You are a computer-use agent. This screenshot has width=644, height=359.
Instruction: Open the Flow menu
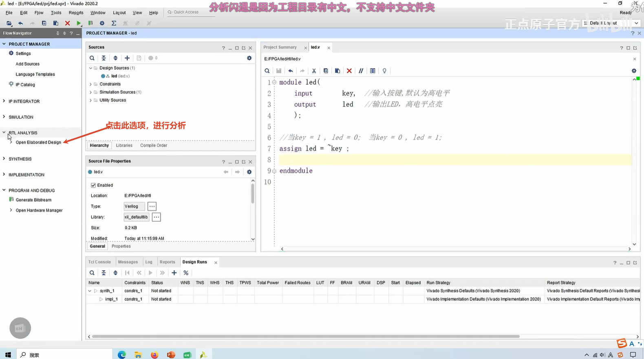pos(39,13)
